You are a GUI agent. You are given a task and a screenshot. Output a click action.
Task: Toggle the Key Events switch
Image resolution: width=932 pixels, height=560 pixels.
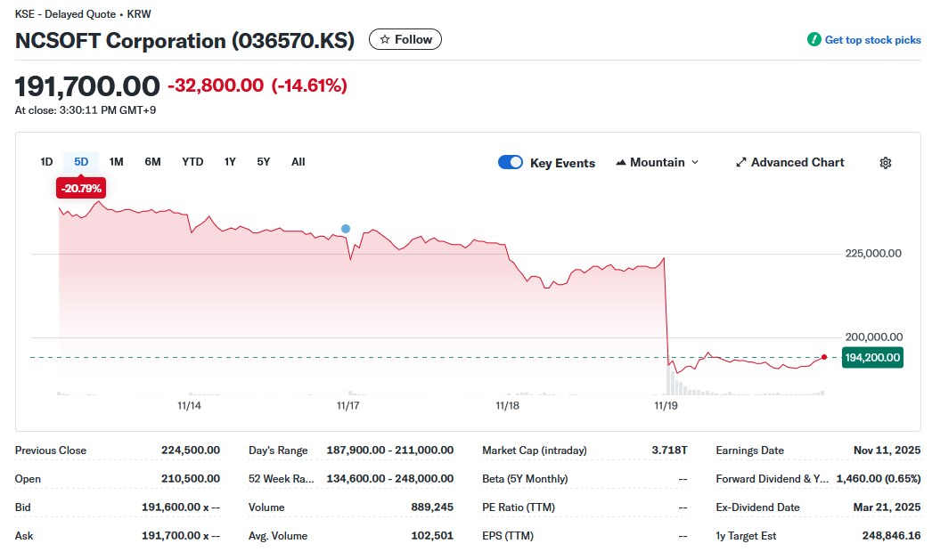point(510,162)
